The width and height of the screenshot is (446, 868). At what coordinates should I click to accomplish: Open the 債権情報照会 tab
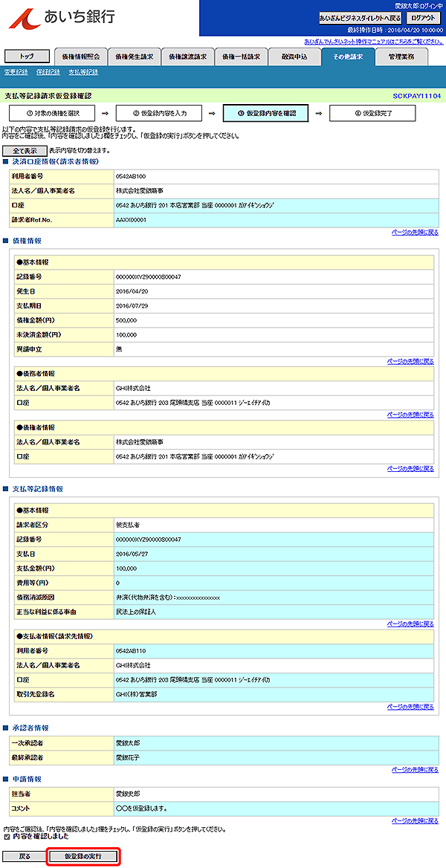80,56
